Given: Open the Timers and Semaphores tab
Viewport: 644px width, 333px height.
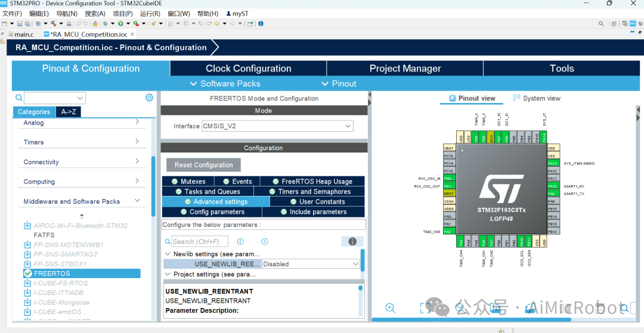Looking at the screenshot, I should coord(309,191).
